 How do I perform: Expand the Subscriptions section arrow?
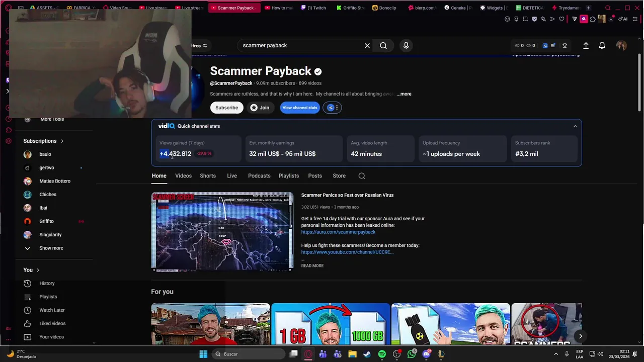tap(62, 141)
